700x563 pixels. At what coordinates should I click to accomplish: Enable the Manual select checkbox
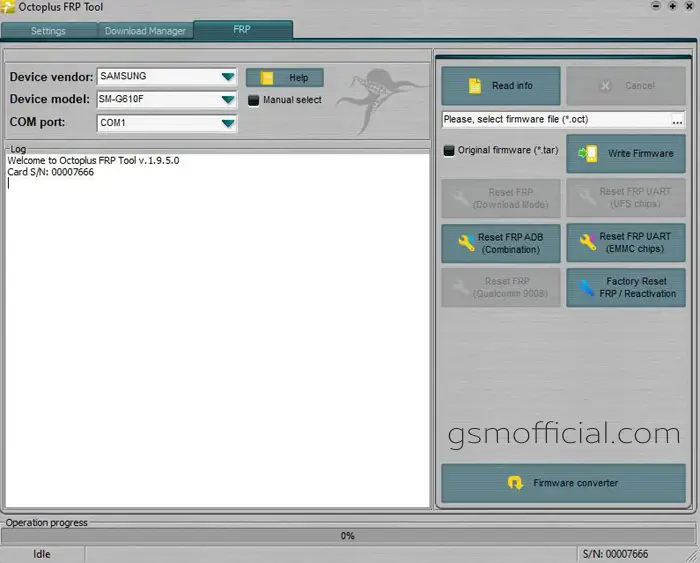tap(253, 100)
